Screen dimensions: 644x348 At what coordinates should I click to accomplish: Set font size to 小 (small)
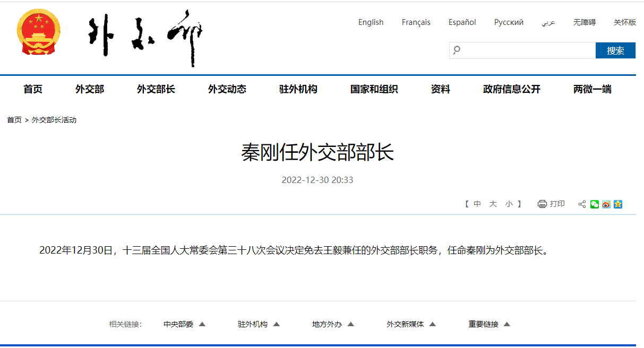point(509,204)
